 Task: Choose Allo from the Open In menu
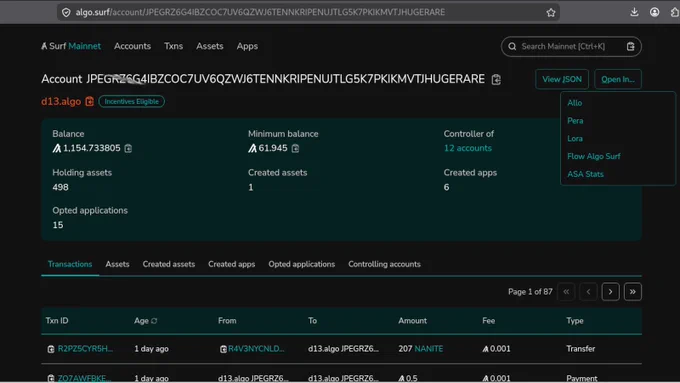(575, 103)
